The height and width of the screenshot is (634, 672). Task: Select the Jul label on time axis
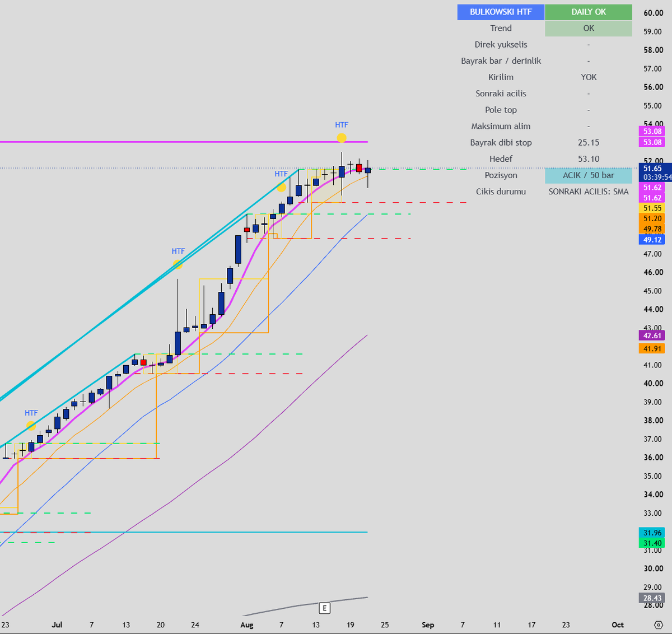coord(57,624)
